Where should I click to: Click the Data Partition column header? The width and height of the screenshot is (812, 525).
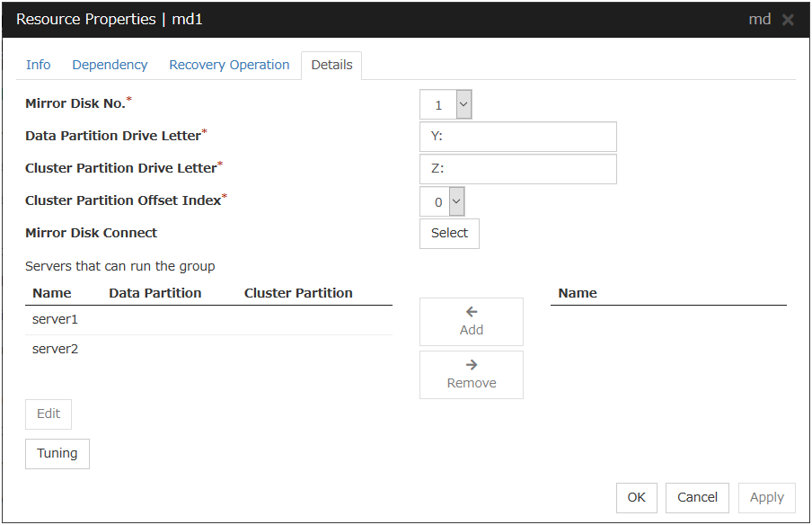(155, 293)
